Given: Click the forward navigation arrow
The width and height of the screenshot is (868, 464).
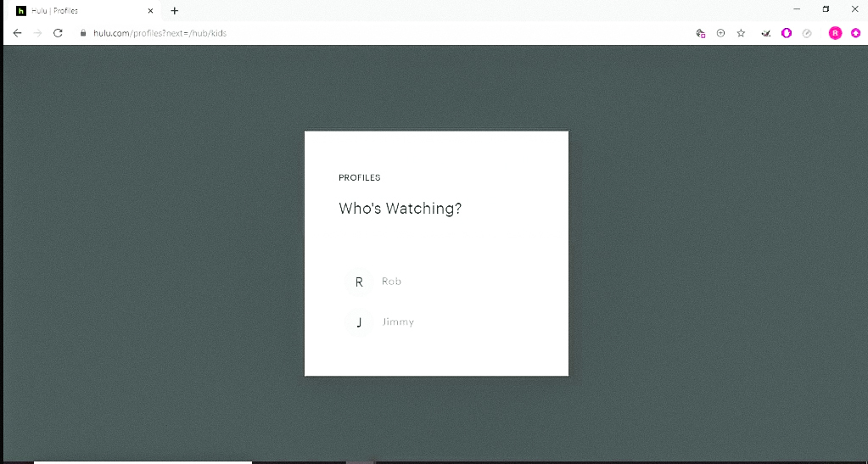Looking at the screenshot, I should click(37, 33).
